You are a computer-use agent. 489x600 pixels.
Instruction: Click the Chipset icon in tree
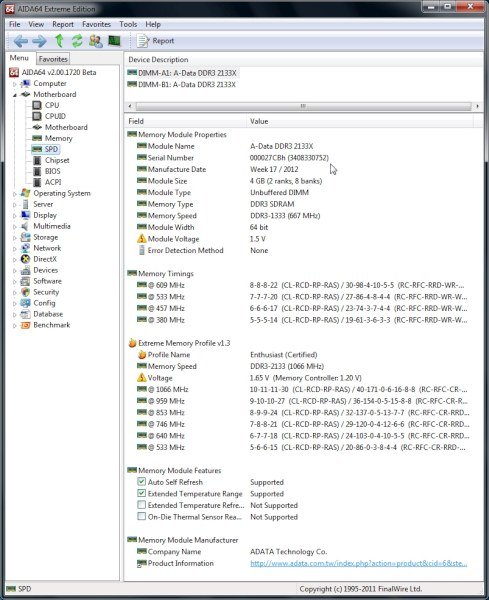tap(37, 160)
